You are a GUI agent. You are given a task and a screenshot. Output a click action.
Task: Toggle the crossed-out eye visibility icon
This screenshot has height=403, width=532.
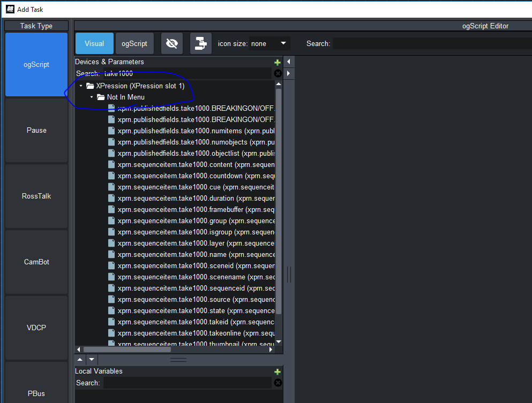(171, 43)
